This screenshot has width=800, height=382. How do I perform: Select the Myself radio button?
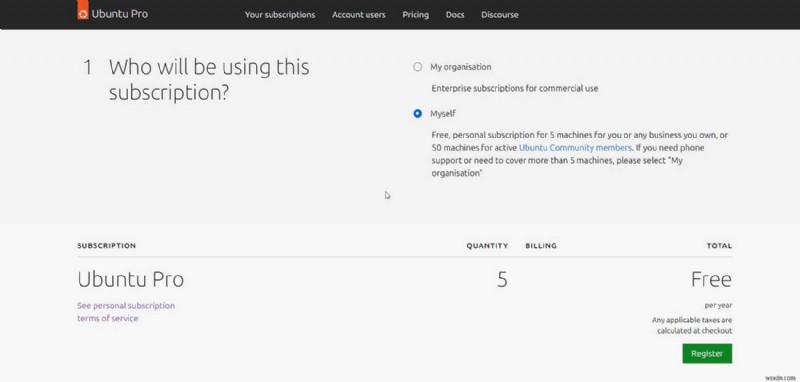[418, 113]
